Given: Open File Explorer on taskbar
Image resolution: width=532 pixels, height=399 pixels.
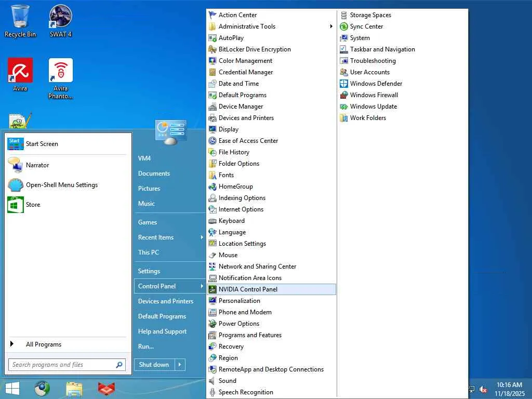Looking at the screenshot, I should [x=74, y=389].
